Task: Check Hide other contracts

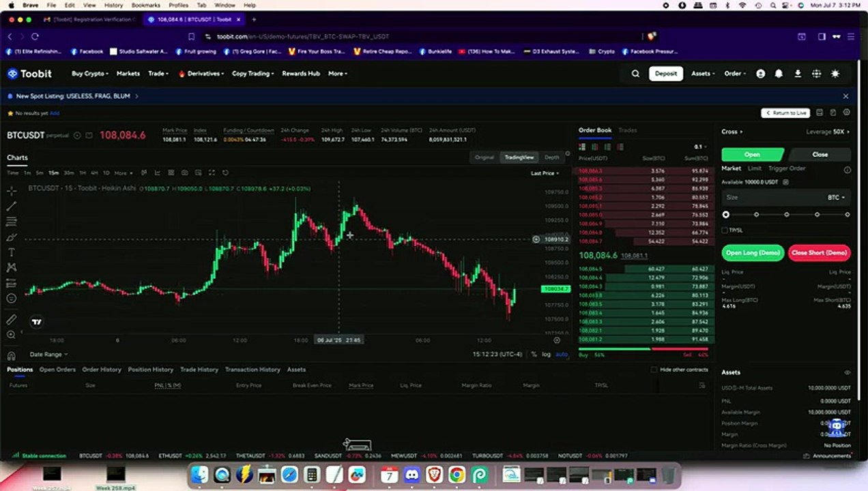Action: coord(654,370)
